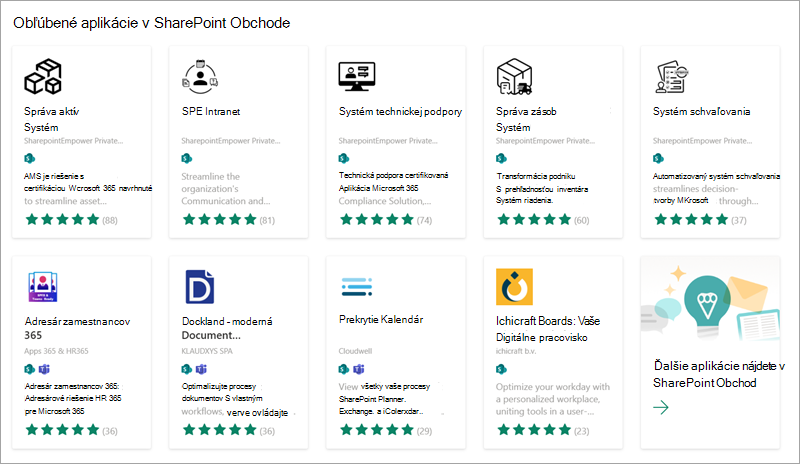Click publisher text Cloudwell

point(356,351)
